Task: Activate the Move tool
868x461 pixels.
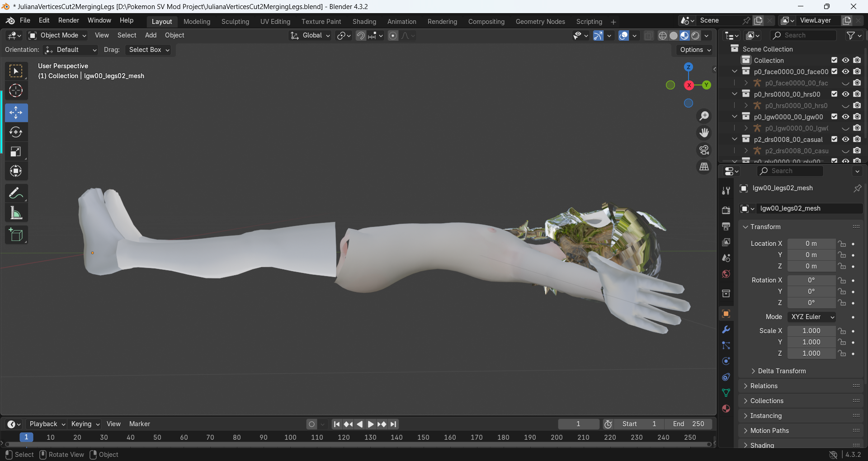Action: click(16, 113)
